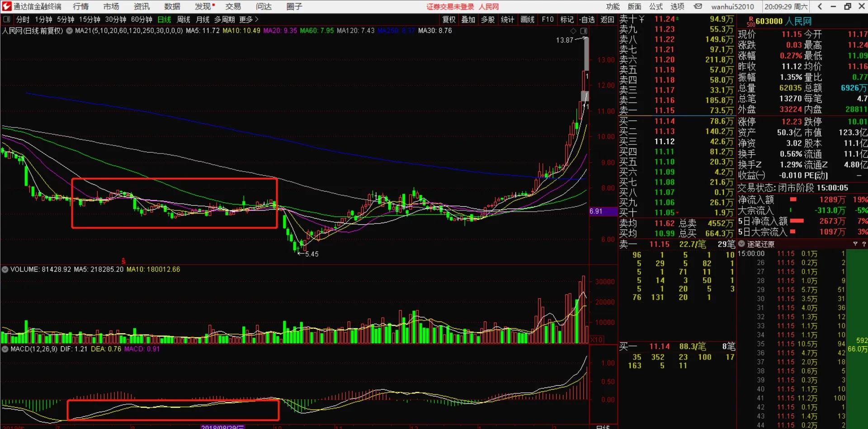868x429 pixels.
Task: Expand the 逐笔还原 panel dropdown arrow
Action: 741,244
